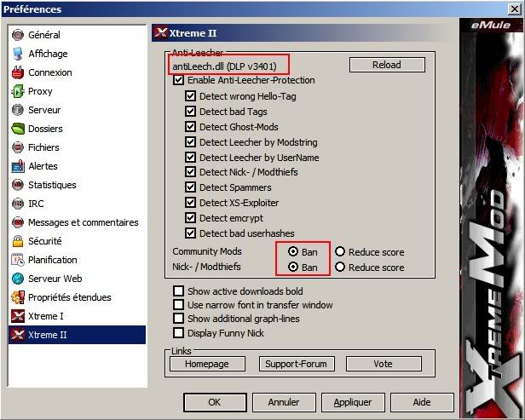The height and width of the screenshot is (420, 525).
Task: Enable Use narrow font in transfer window
Action: [178, 305]
